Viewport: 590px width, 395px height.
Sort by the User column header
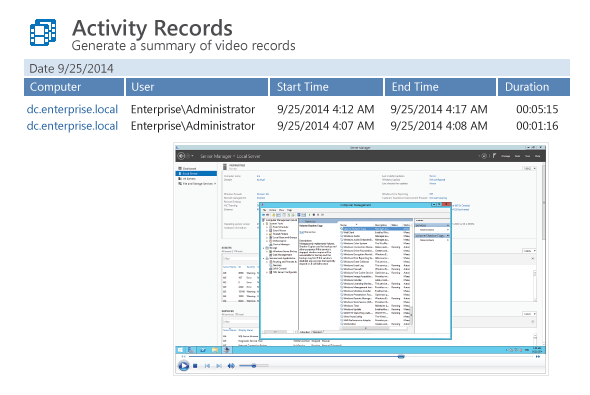tap(197, 87)
